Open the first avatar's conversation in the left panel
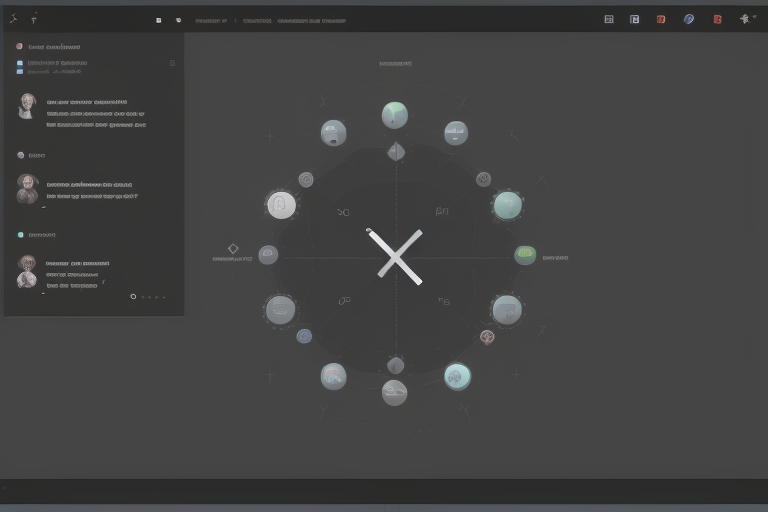768x512 pixels. (x=27, y=106)
